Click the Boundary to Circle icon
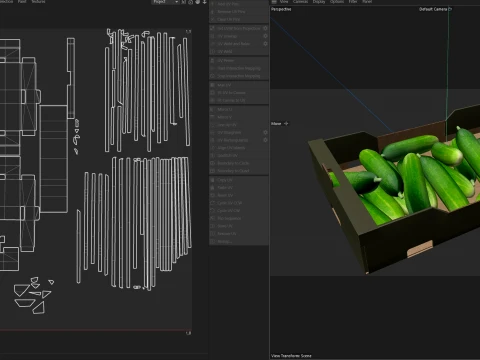Screen dimensions: 480x360 click(x=213, y=163)
